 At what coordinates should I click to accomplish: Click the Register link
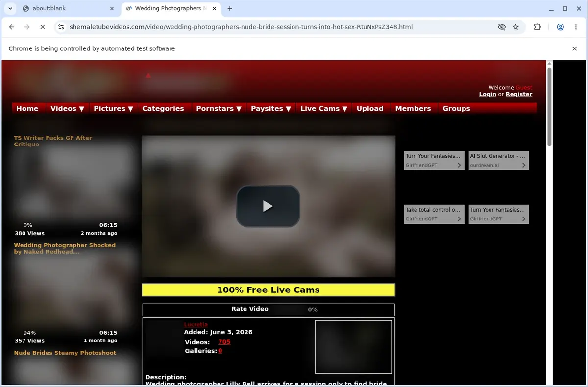tap(519, 94)
